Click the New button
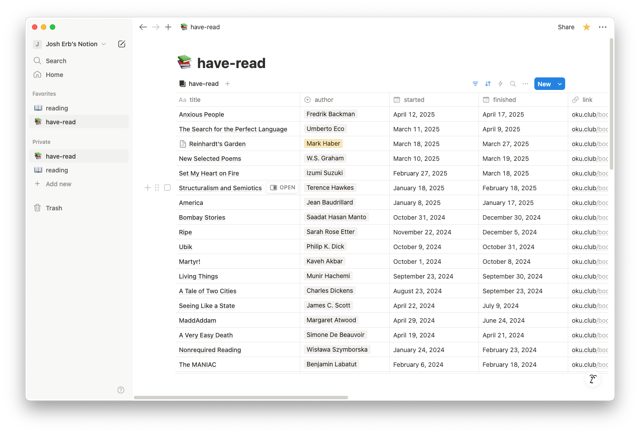Image resolution: width=640 pixels, height=434 pixels. tap(544, 84)
